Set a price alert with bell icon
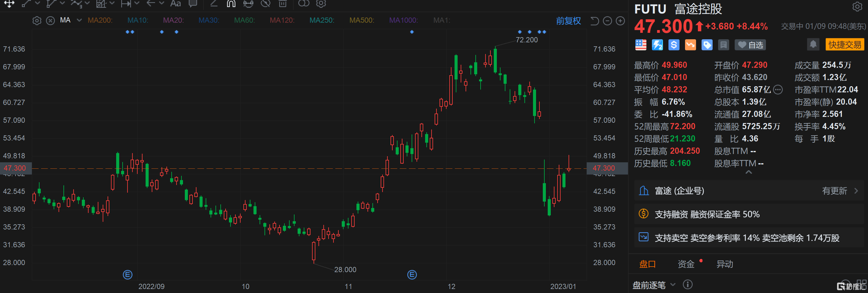Viewport: 868px width, 293px height. [x=813, y=44]
